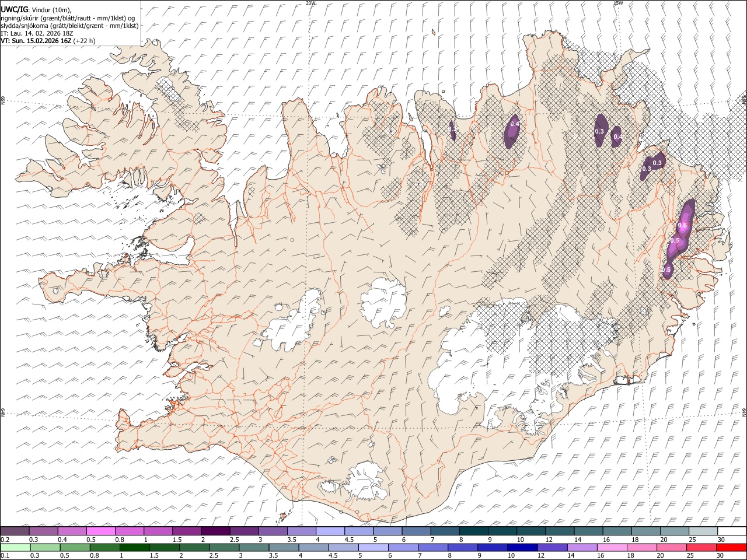
Task: Select the upper legend swatch starting at 20
Action: coord(675,531)
